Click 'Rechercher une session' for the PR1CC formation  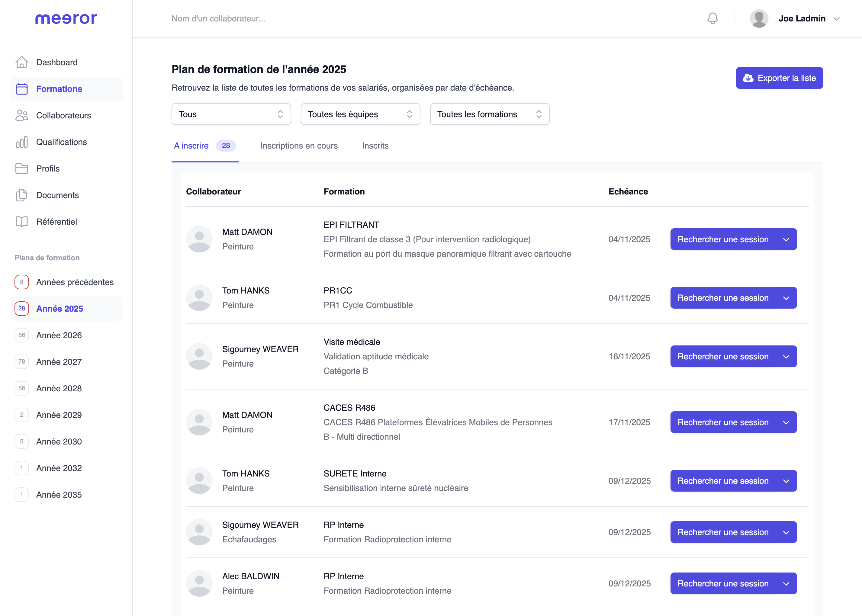pos(723,298)
